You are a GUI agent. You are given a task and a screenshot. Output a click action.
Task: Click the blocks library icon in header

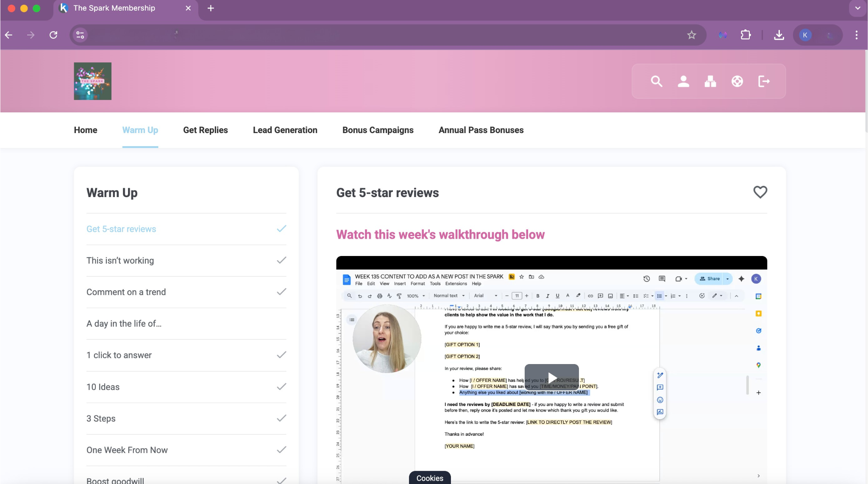(x=710, y=81)
